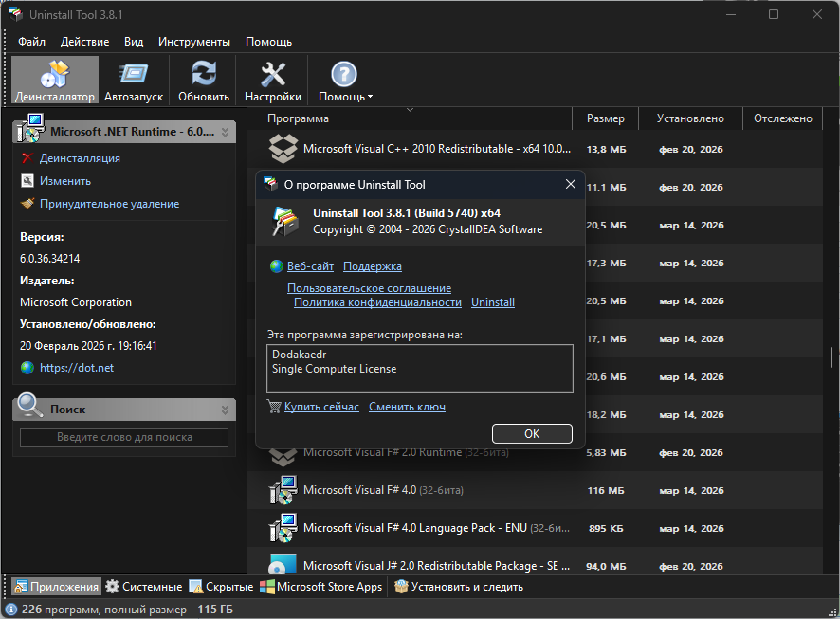Viewport: 840px width, 619px height.
Task: Click Установить и следить button
Action: [x=459, y=587]
